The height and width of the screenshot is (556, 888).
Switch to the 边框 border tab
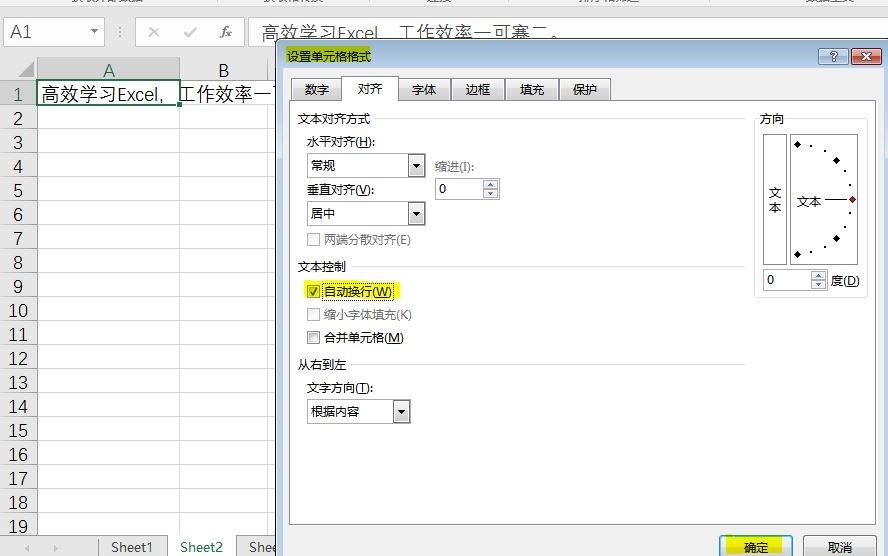[x=477, y=90]
